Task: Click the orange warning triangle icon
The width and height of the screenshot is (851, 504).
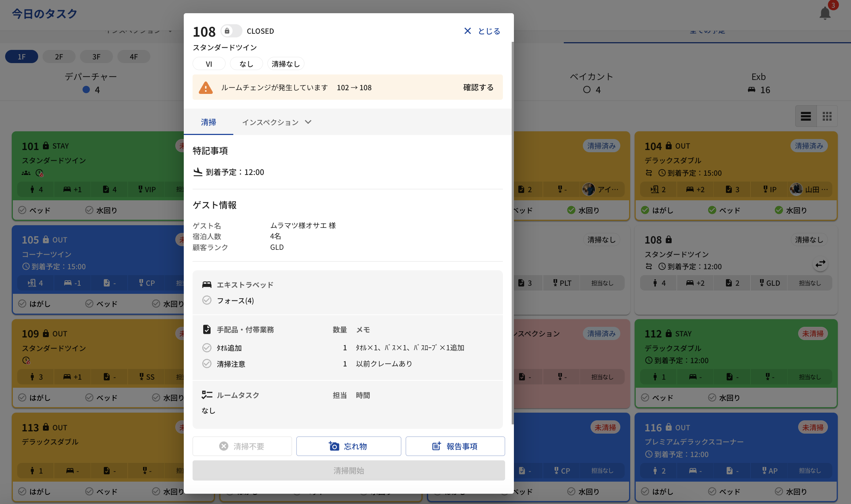Action: (206, 88)
